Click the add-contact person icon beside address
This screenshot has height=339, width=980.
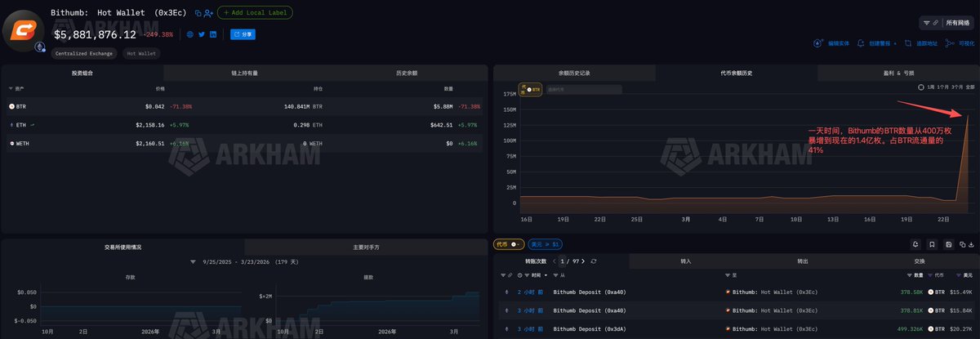[209, 13]
